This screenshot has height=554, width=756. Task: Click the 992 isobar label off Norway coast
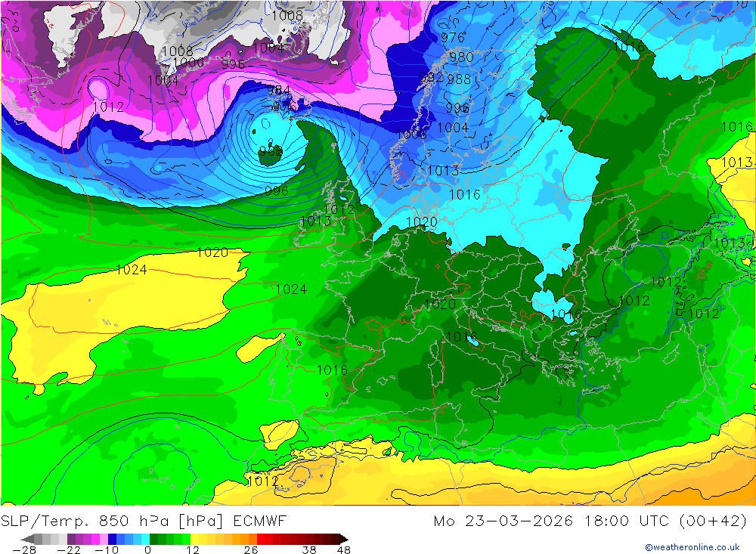[430, 77]
